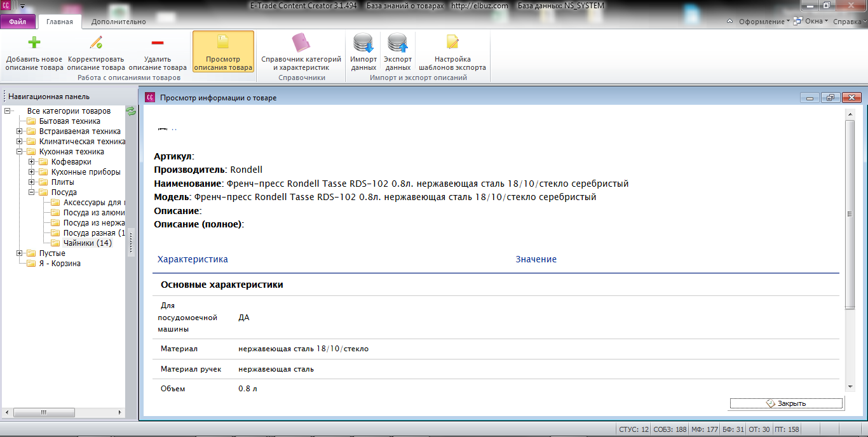
Task: Expand the Климатическая техника tree node
Action: (19, 142)
